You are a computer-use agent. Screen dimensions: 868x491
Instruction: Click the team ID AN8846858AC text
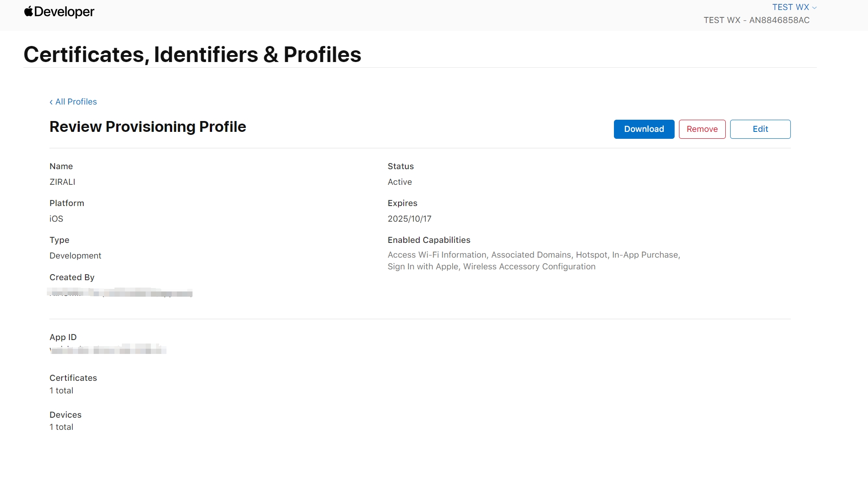[x=779, y=20]
